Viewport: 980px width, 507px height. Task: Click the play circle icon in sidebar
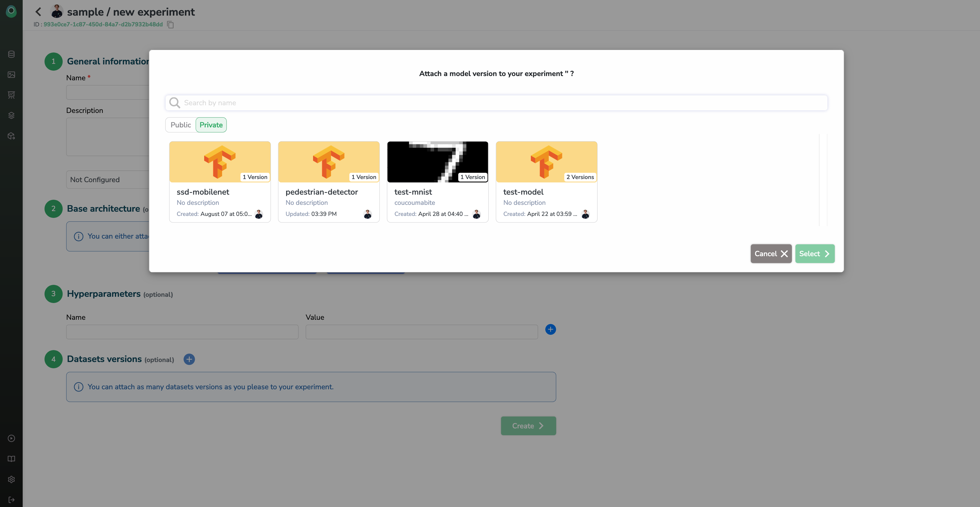tap(11, 438)
